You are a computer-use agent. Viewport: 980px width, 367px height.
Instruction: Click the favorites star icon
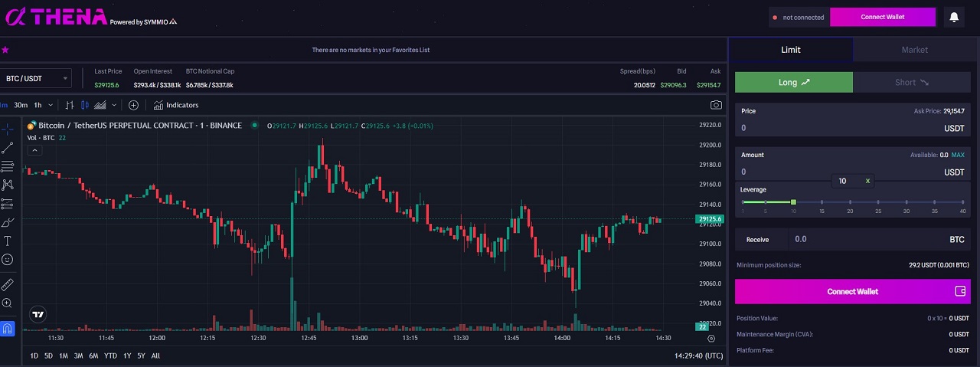tap(5, 50)
